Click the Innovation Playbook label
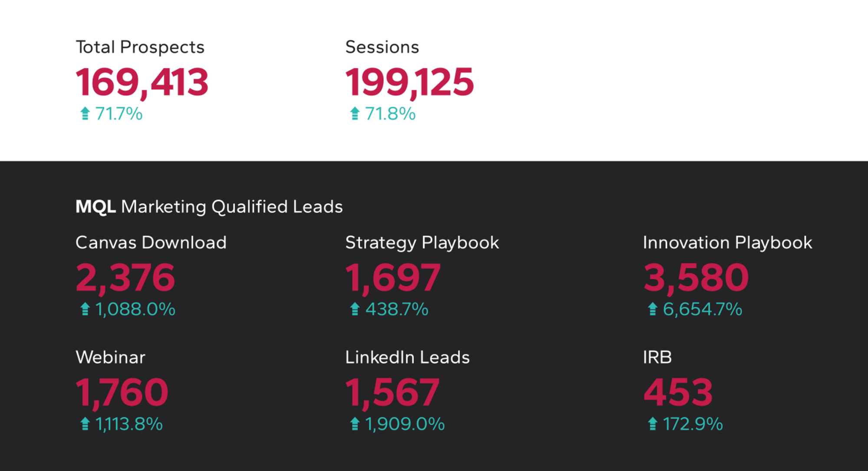868x471 pixels. click(727, 243)
